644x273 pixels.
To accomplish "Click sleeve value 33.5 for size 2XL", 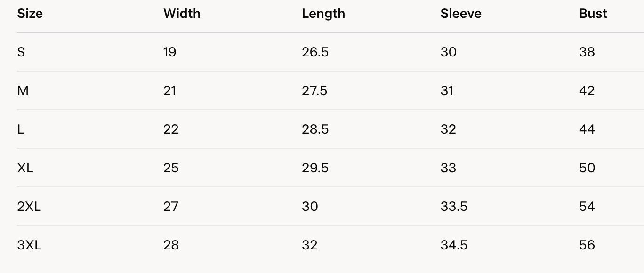I will point(454,207).
